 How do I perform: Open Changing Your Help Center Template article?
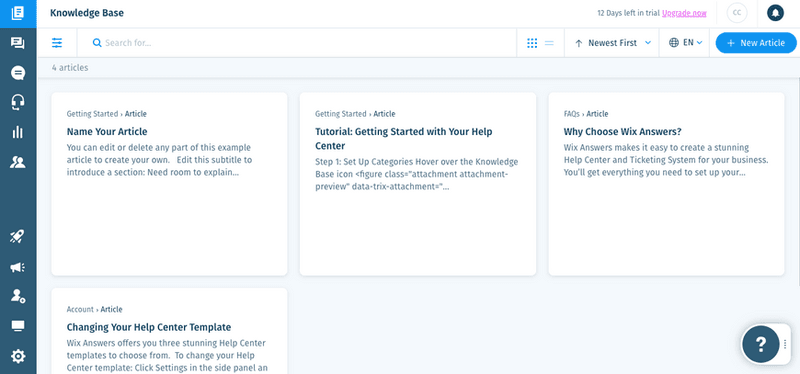[x=148, y=327]
